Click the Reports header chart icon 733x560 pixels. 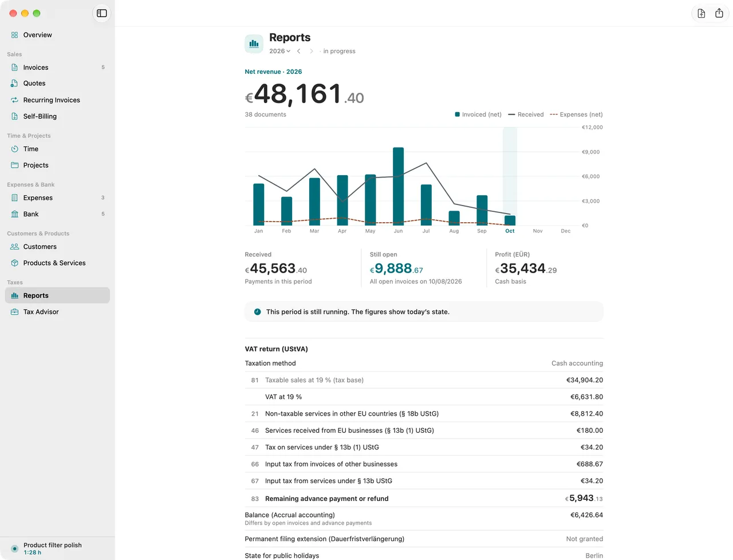(x=254, y=44)
